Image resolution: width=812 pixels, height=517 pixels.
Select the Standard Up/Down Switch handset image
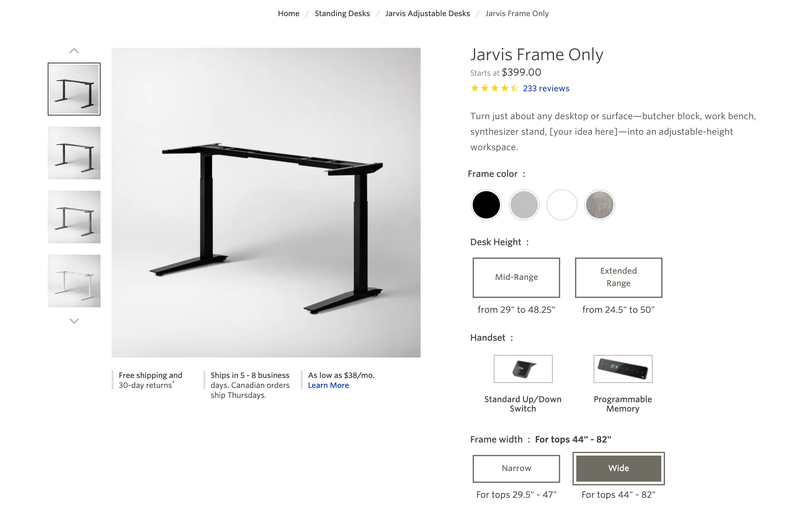[x=523, y=369]
